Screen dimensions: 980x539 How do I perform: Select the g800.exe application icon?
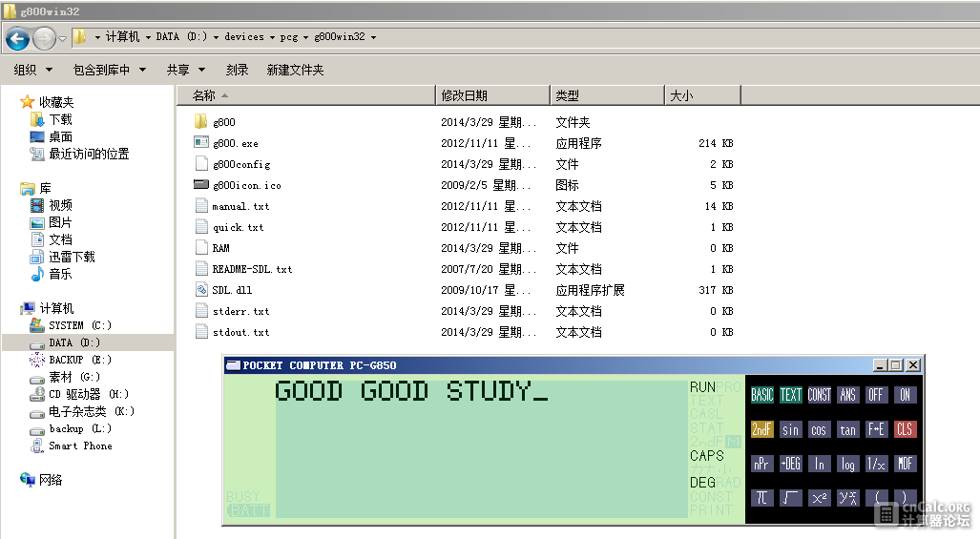pyautogui.click(x=200, y=142)
